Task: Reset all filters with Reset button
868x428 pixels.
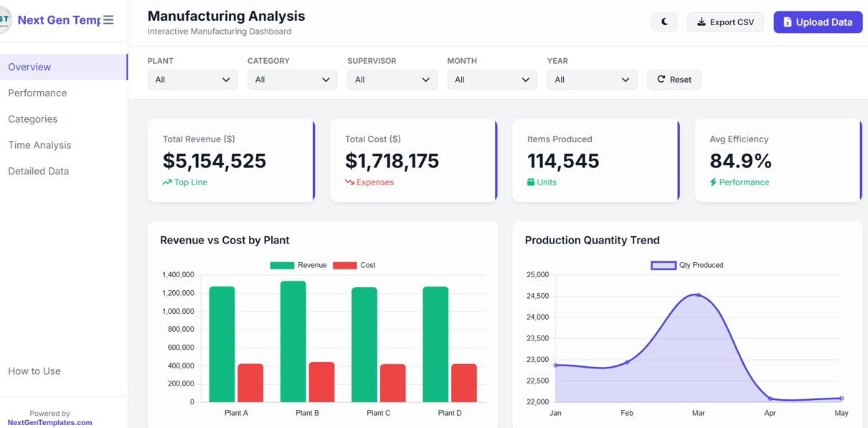Action: tap(674, 80)
